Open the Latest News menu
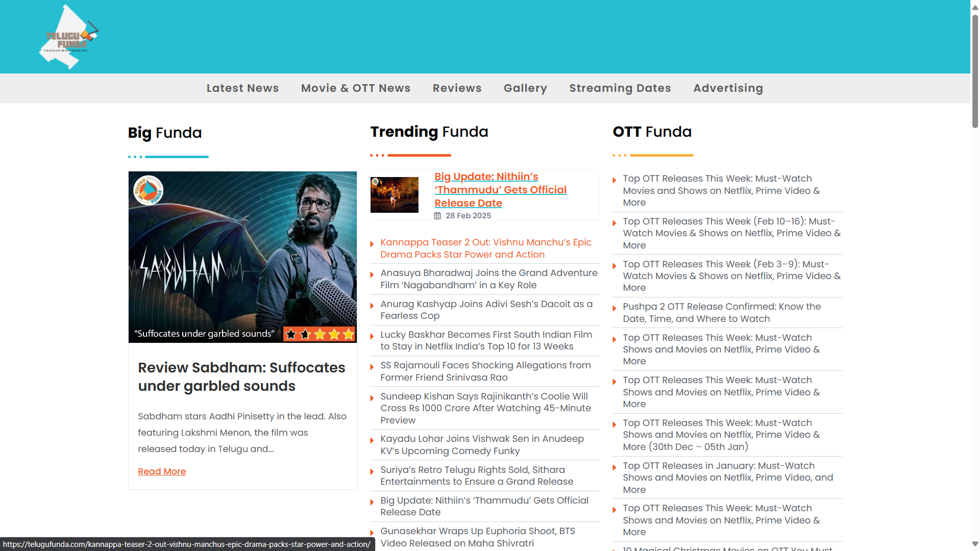980x551 pixels. pos(242,88)
